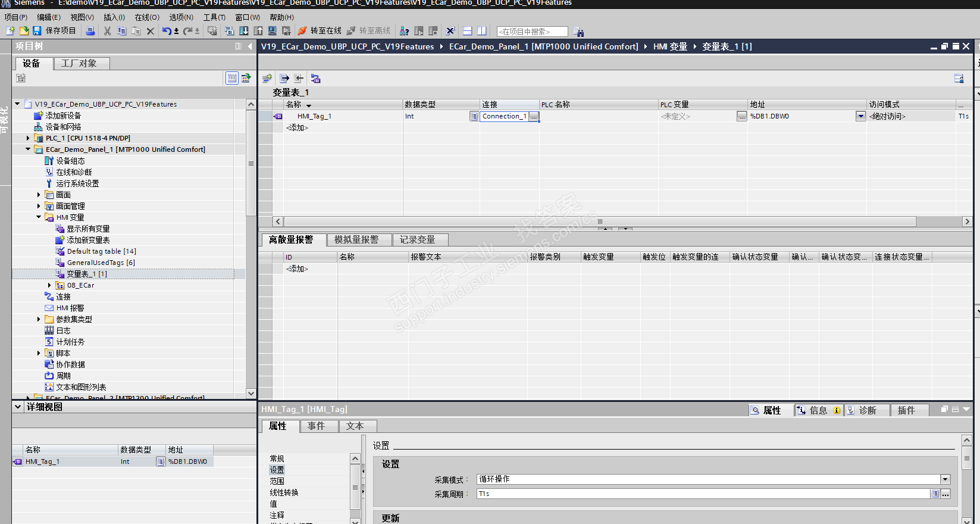Viewport: 980px width, 524px height.
Task: Open the 视图(V) menu
Action: (82, 17)
